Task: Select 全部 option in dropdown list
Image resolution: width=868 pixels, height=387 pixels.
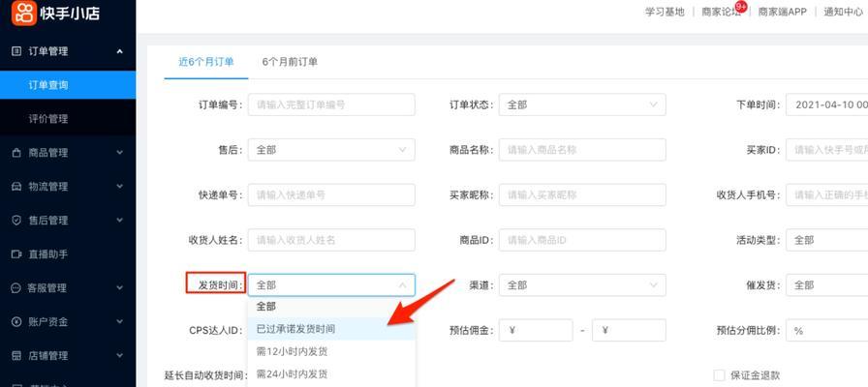Action: (331, 307)
